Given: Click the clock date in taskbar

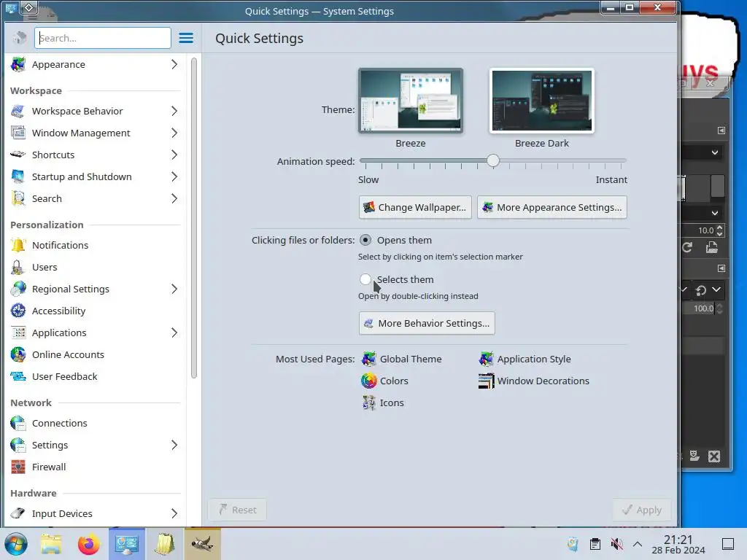Looking at the screenshot, I should [678, 551].
